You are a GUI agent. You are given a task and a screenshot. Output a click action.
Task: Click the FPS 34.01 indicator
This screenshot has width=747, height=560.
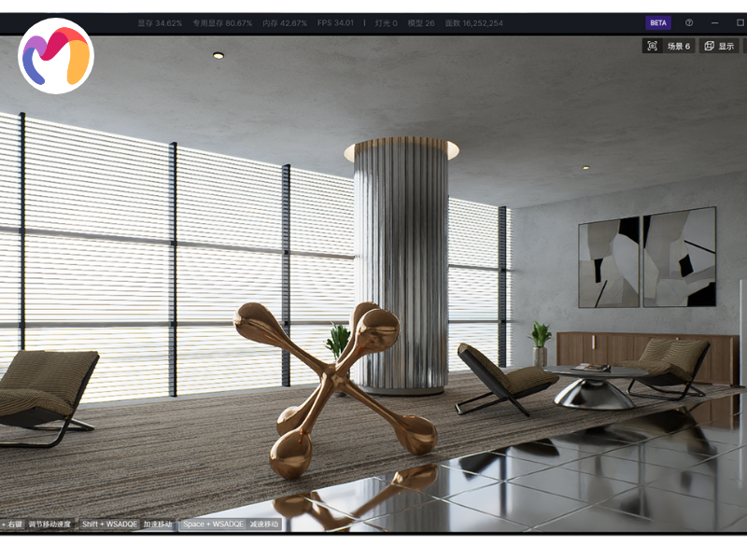point(335,22)
